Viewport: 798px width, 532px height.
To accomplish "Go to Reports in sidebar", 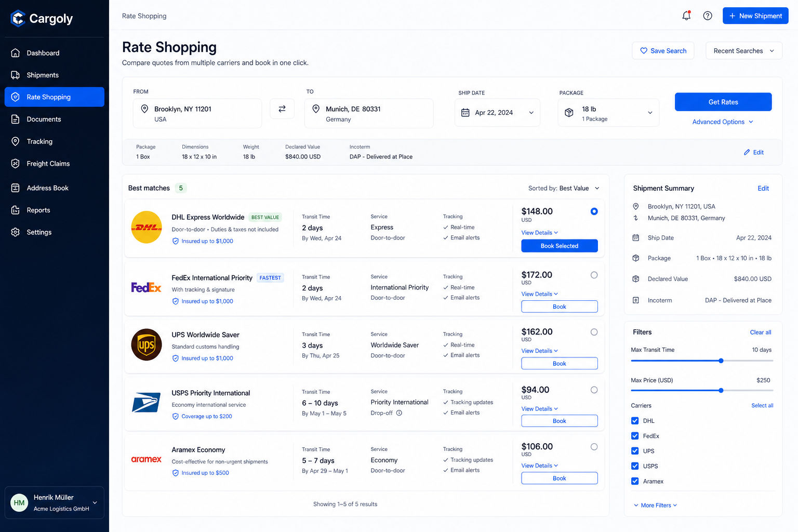I will 55,210.
